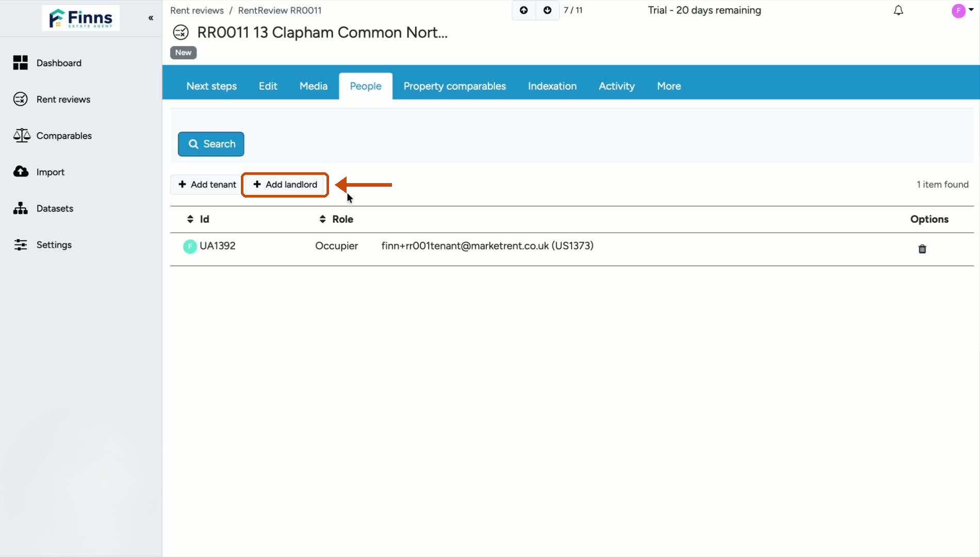Image resolution: width=980 pixels, height=557 pixels.
Task: Click the RR0011 13 Clapham Common title
Action: click(x=322, y=32)
